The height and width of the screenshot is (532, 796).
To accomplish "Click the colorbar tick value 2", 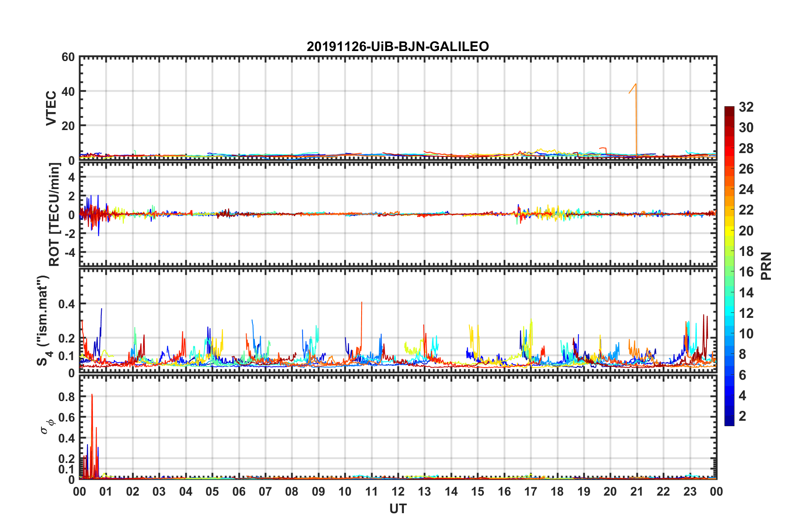I will click(x=742, y=416).
